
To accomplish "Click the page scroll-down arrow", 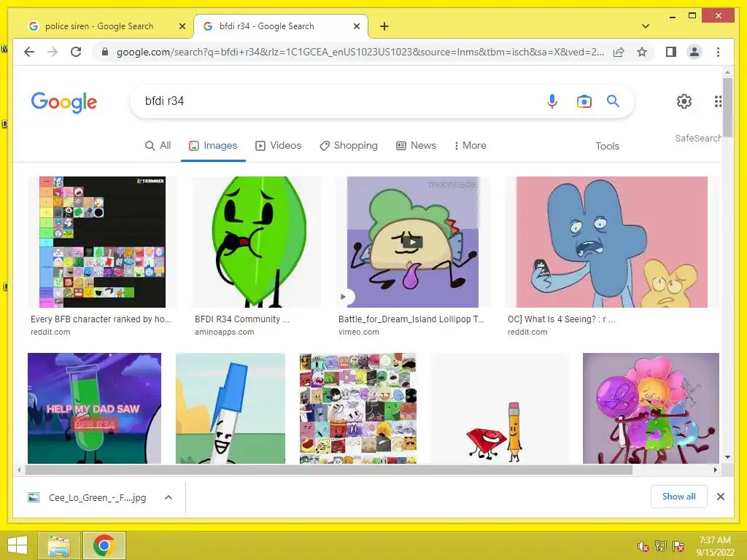I will pos(727,457).
